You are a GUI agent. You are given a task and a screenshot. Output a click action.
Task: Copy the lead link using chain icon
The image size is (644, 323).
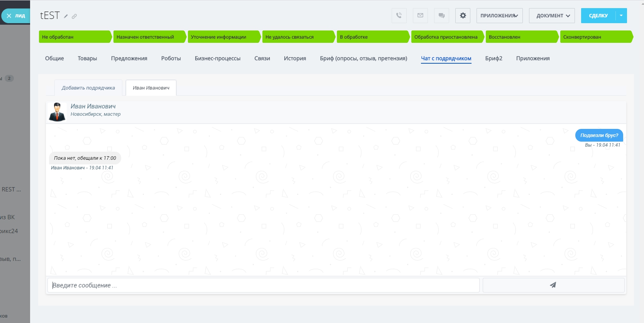click(x=74, y=16)
